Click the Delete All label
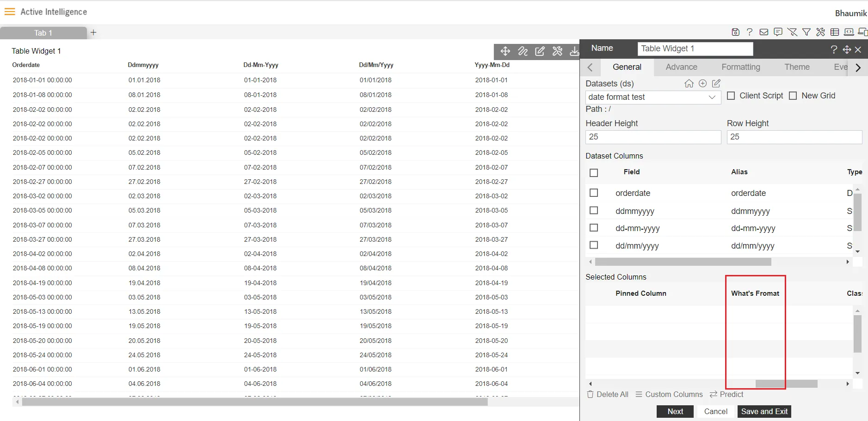The height and width of the screenshot is (421, 868). tap(612, 394)
